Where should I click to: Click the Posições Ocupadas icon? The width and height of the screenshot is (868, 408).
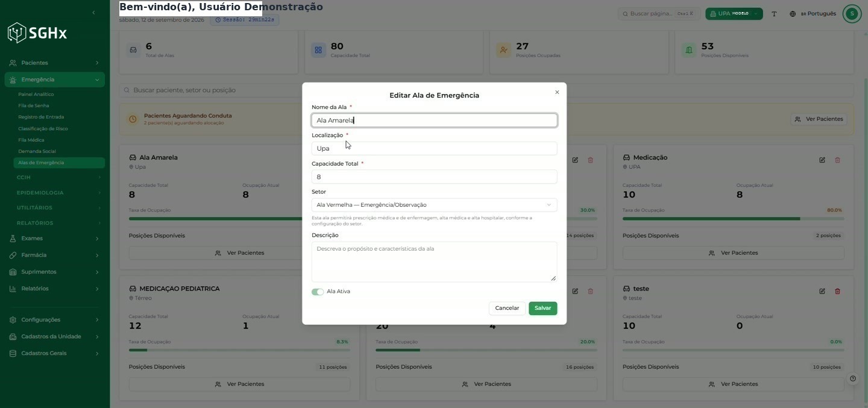tap(504, 50)
